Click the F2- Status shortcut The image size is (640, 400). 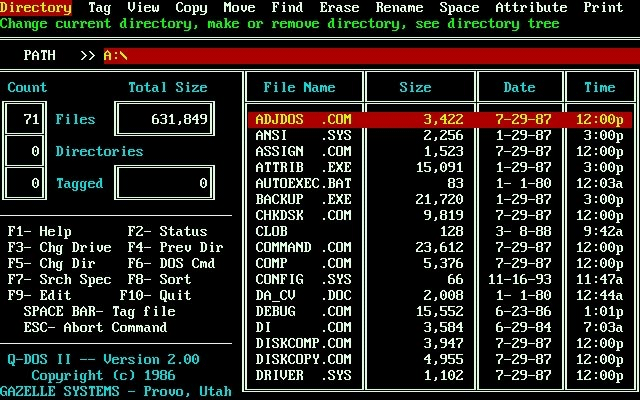point(167,231)
